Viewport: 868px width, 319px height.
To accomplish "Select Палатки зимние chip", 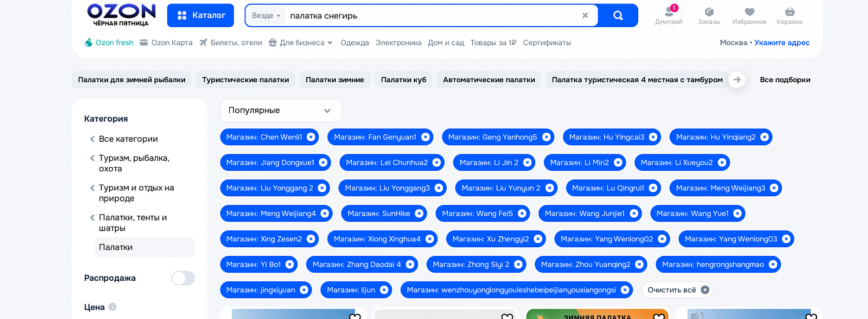I will click(x=334, y=79).
